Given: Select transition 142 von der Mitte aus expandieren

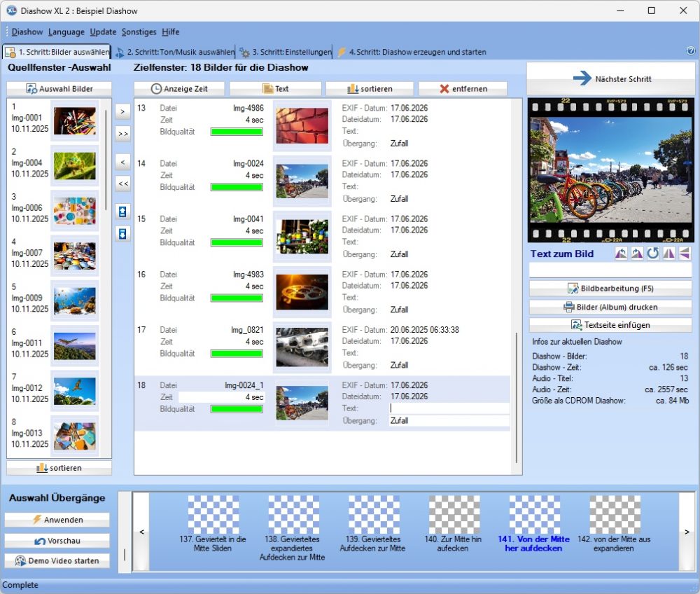Looking at the screenshot, I should pyautogui.click(x=615, y=525).
